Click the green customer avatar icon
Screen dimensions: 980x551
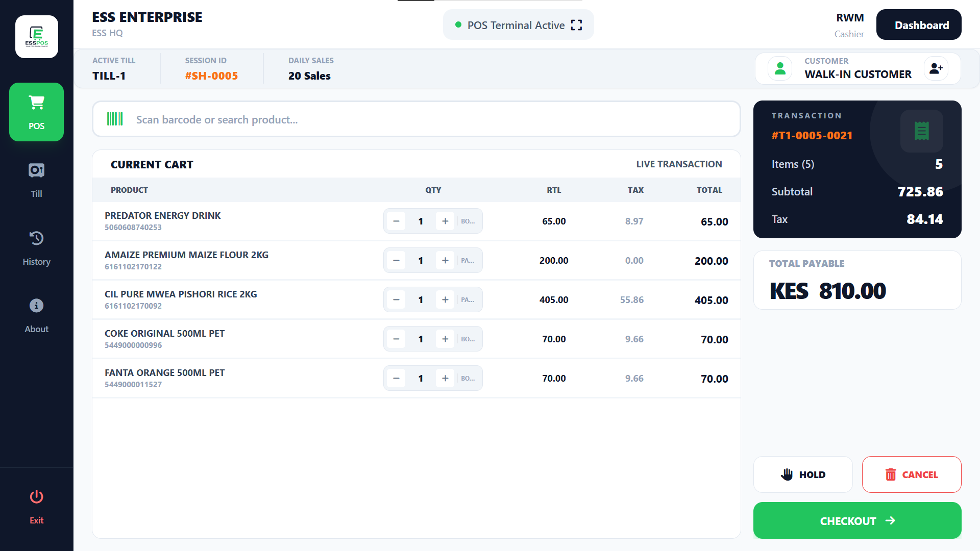coord(780,68)
